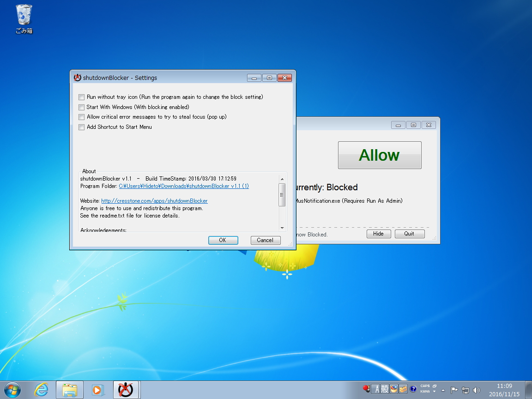532x399 pixels.
Task: Check 'Add Shortcut to Start Menu'
Action: coord(81,127)
